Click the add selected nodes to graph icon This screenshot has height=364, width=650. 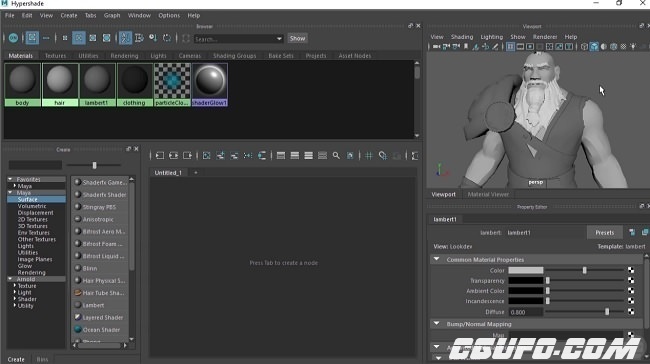point(220,155)
